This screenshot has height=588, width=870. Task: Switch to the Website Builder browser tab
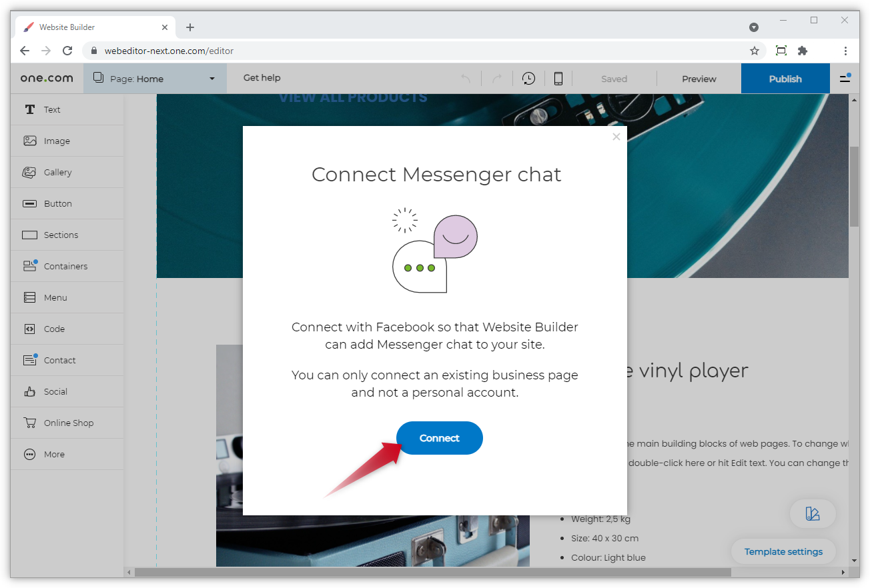coord(93,27)
